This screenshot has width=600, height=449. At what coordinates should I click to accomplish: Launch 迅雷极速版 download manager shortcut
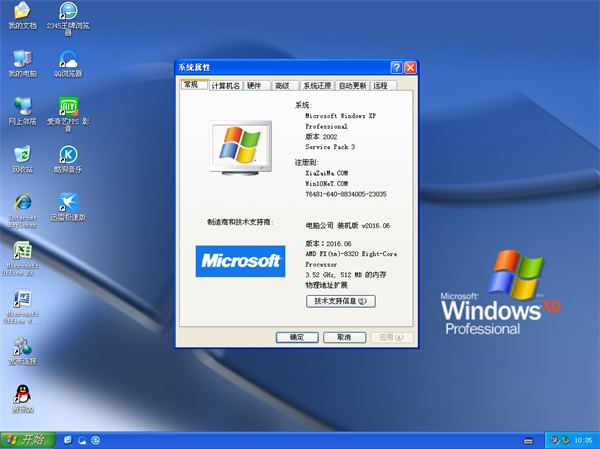pos(68,201)
